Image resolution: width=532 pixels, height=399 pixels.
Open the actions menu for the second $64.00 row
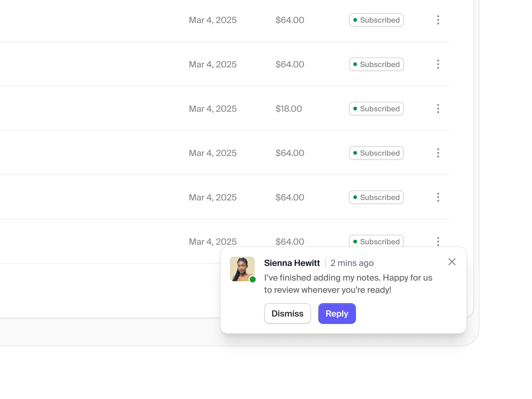pyautogui.click(x=438, y=64)
